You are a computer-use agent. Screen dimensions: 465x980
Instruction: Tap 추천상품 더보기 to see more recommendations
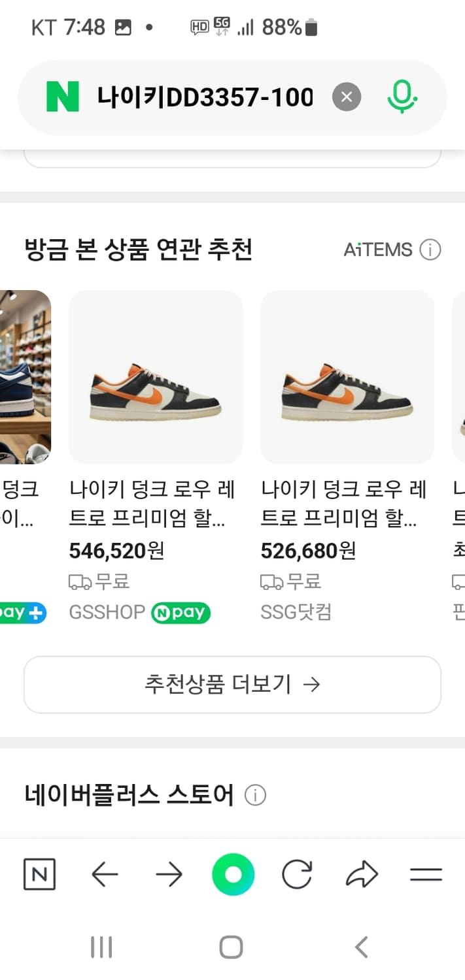232,684
